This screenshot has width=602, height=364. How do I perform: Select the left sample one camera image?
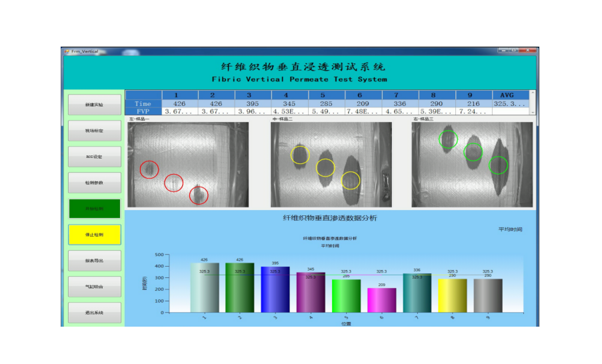point(188,165)
